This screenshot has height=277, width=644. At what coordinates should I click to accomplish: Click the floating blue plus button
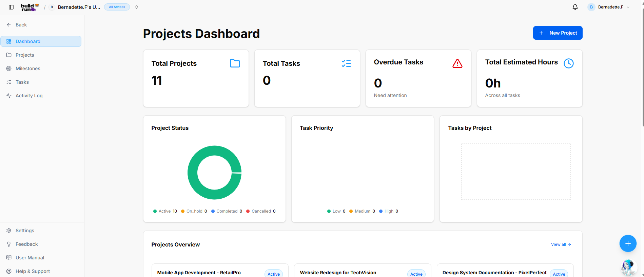(x=628, y=243)
